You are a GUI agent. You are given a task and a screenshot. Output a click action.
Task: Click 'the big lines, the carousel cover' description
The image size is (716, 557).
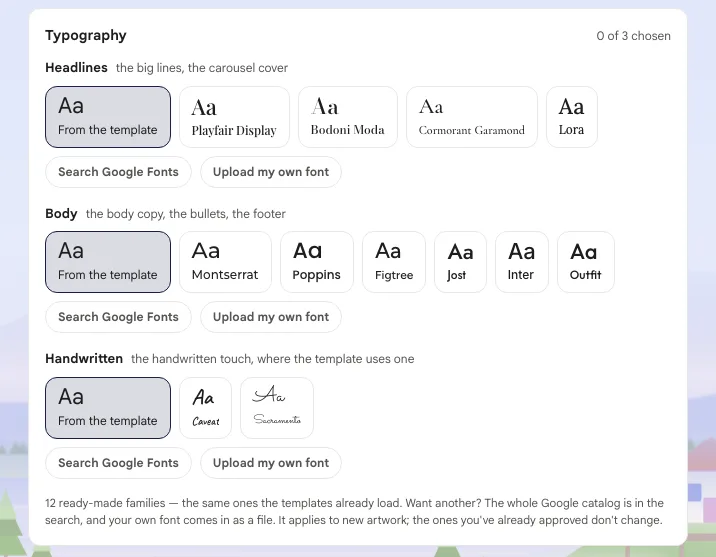coord(202,68)
